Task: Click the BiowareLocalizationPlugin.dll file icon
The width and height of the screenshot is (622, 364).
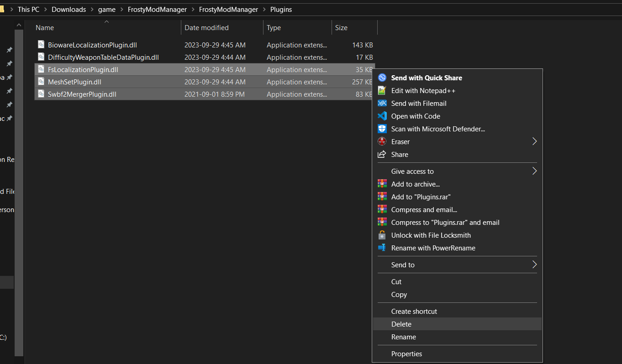Action: pyautogui.click(x=41, y=45)
